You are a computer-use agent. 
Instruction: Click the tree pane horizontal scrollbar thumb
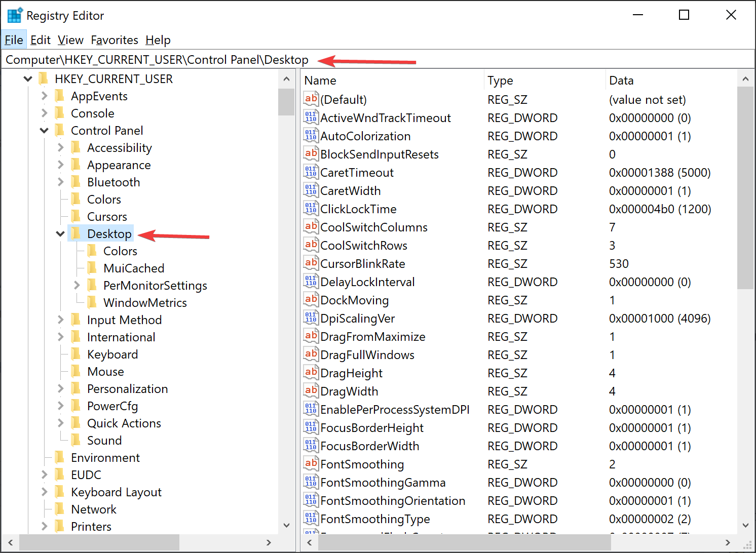pos(99,542)
